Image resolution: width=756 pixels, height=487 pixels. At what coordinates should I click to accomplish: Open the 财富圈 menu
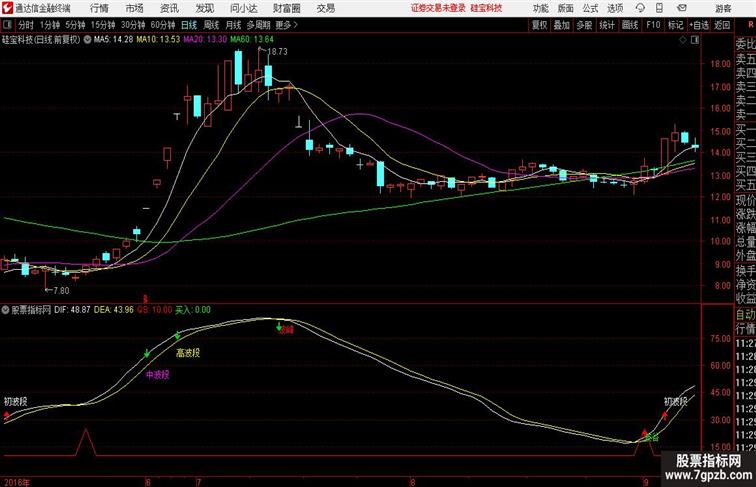pyautogui.click(x=286, y=8)
